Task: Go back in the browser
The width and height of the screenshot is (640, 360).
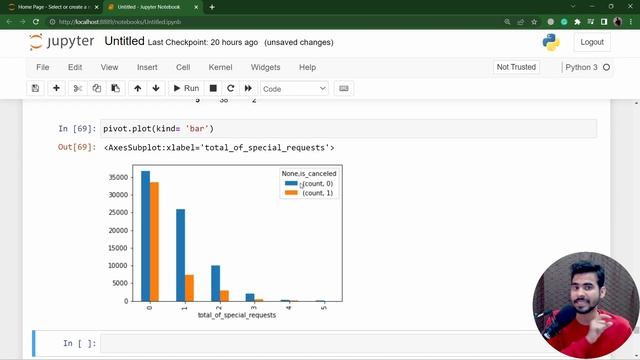Action: [x=9, y=22]
